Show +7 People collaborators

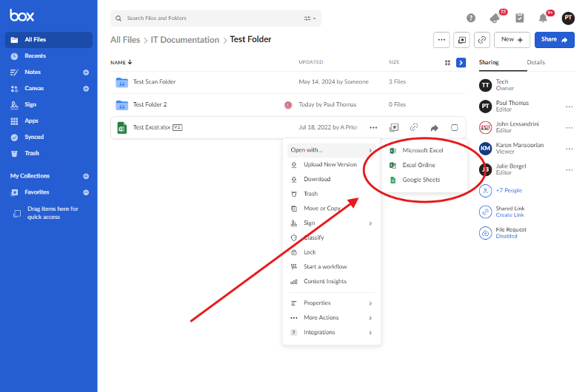509,191
